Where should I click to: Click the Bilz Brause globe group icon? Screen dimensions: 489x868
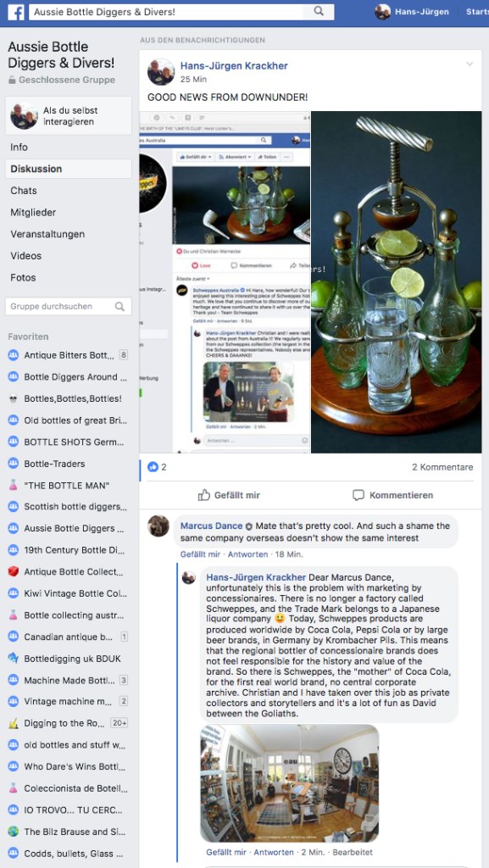click(x=14, y=832)
